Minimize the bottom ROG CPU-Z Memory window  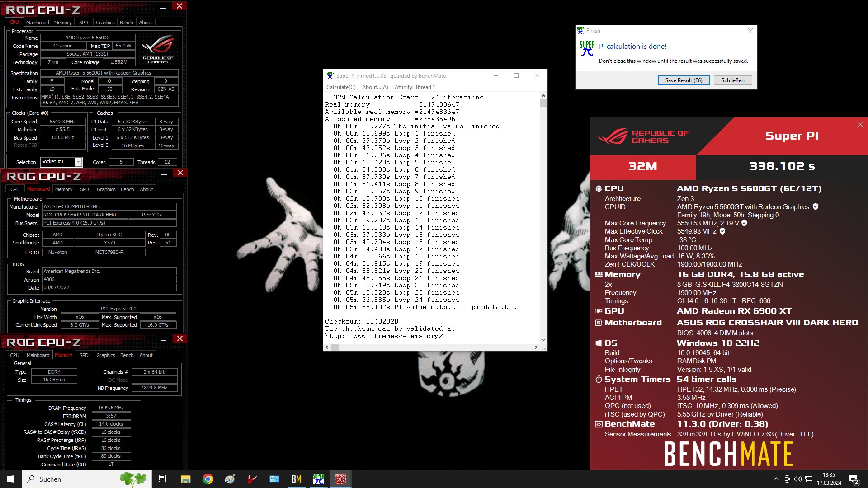(164, 339)
